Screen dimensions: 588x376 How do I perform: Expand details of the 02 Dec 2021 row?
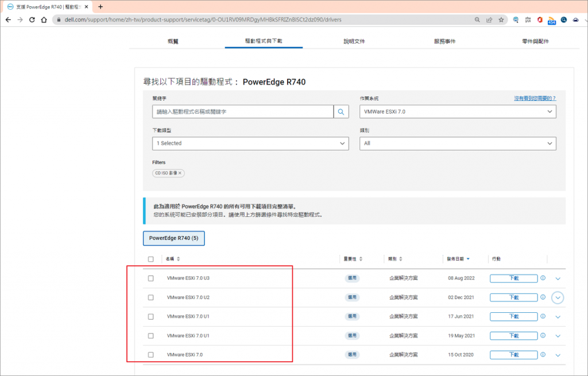(x=558, y=298)
